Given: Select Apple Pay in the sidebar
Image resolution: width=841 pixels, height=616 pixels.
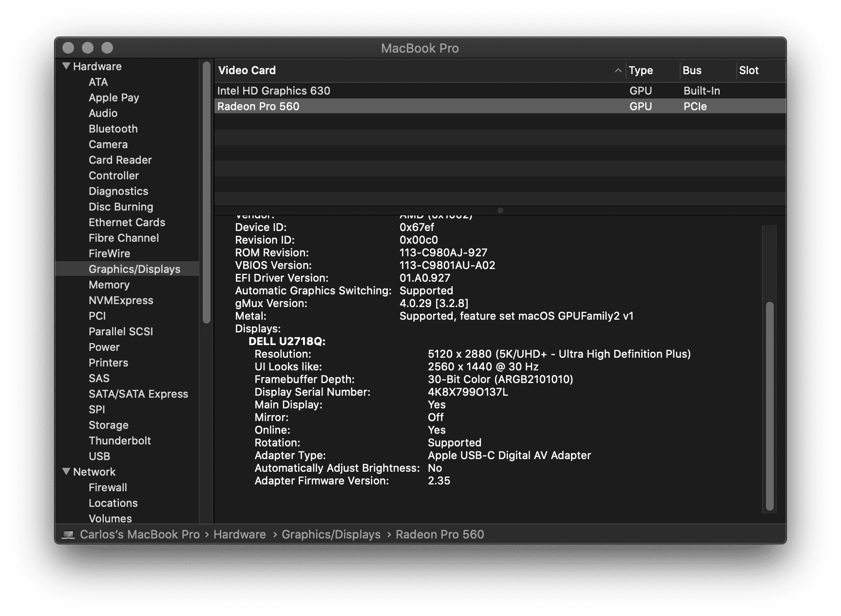Looking at the screenshot, I should [114, 97].
